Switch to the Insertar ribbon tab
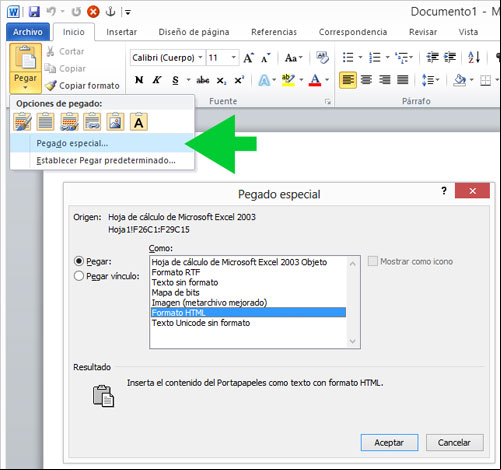This screenshot has height=470, width=501. (121, 32)
